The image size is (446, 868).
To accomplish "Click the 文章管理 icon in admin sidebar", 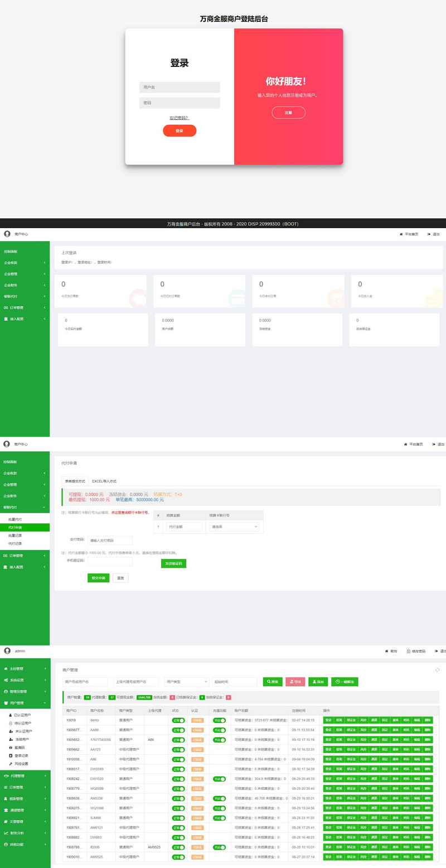I will 6,821.
